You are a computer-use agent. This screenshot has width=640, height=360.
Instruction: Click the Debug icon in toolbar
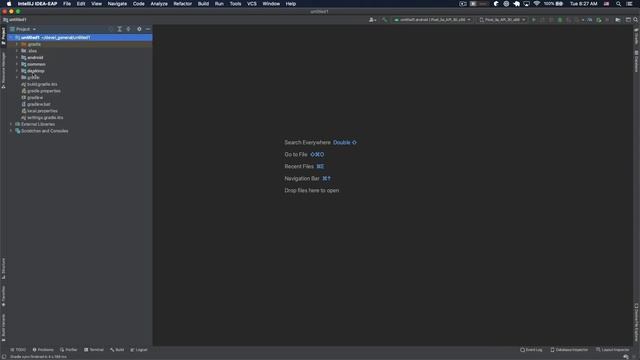coord(560,20)
